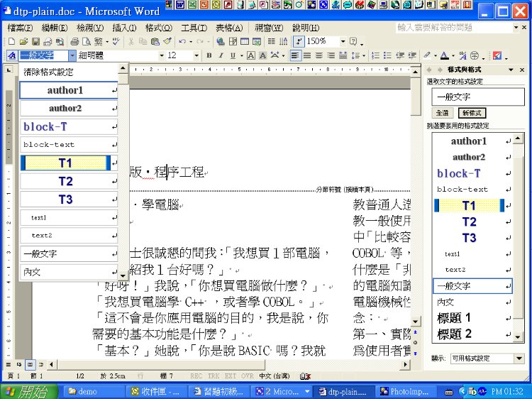Select the Format Painter brush

click(167, 42)
